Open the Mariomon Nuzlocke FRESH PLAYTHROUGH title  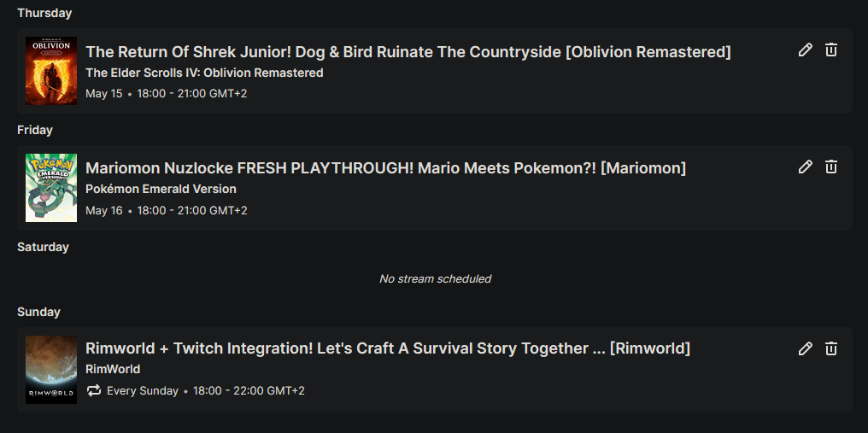click(x=385, y=168)
